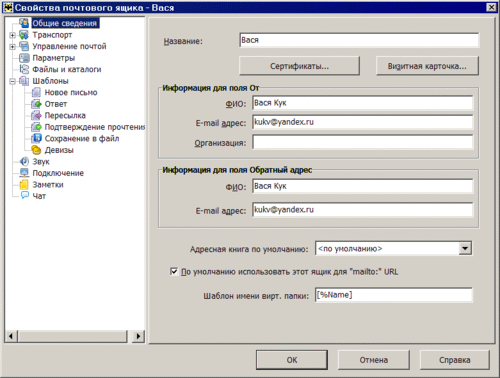Open the Девизы page
This screenshot has height=378, width=500.
coord(59,150)
